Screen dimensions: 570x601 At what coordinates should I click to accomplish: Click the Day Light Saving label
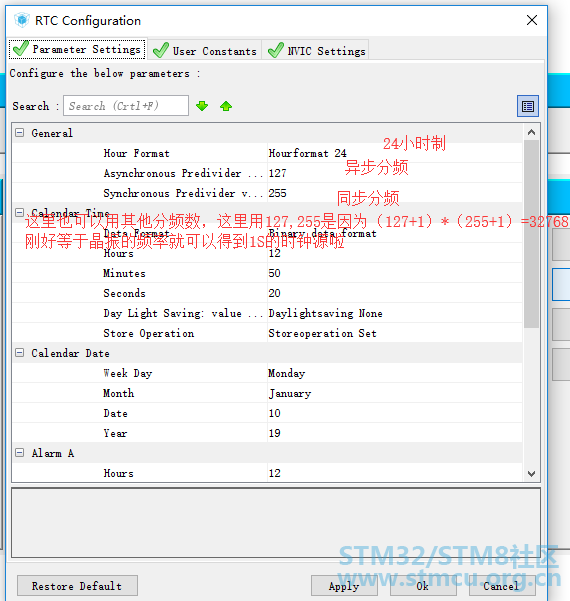pyautogui.click(x=183, y=313)
